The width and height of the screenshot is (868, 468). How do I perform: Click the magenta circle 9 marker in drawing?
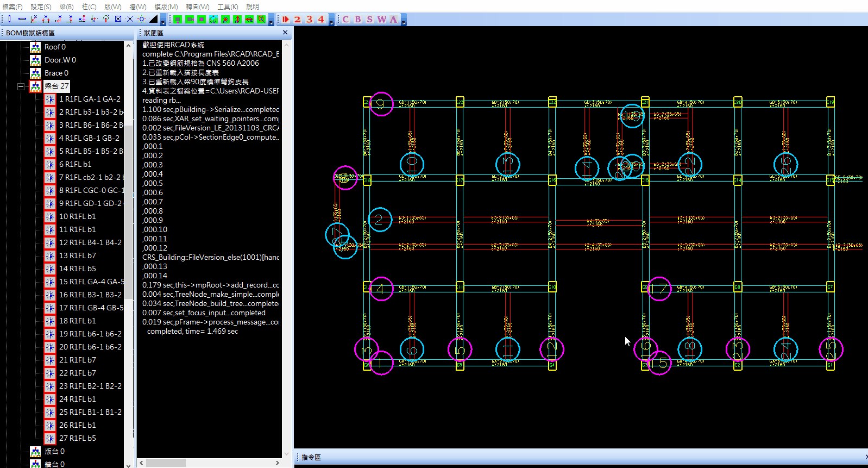point(381,104)
